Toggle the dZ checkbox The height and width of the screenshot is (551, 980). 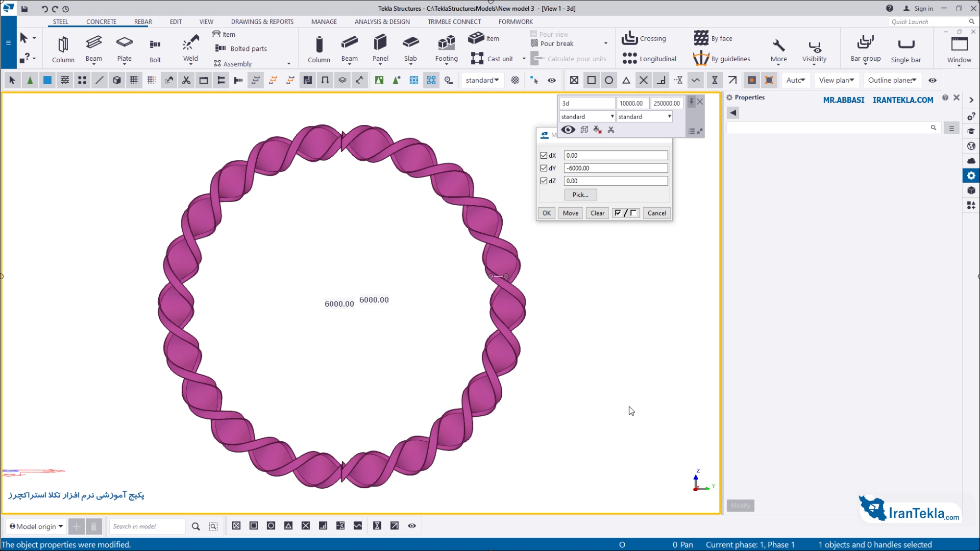coord(543,181)
